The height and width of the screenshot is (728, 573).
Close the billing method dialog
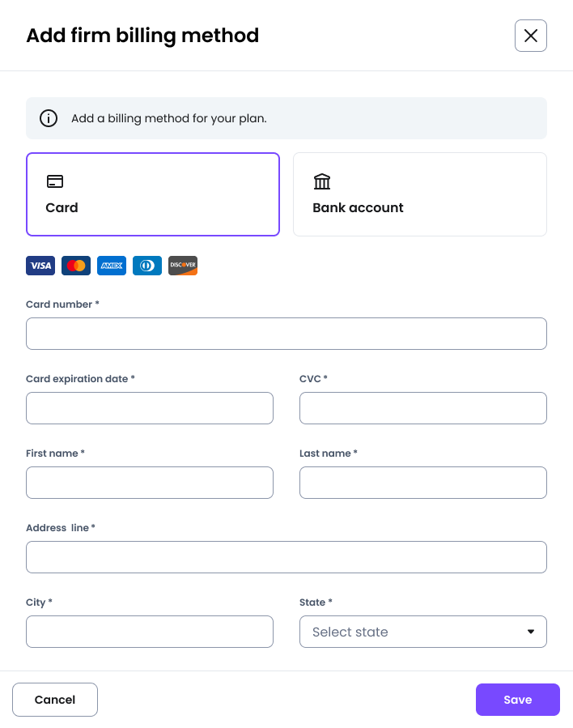point(531,36)
